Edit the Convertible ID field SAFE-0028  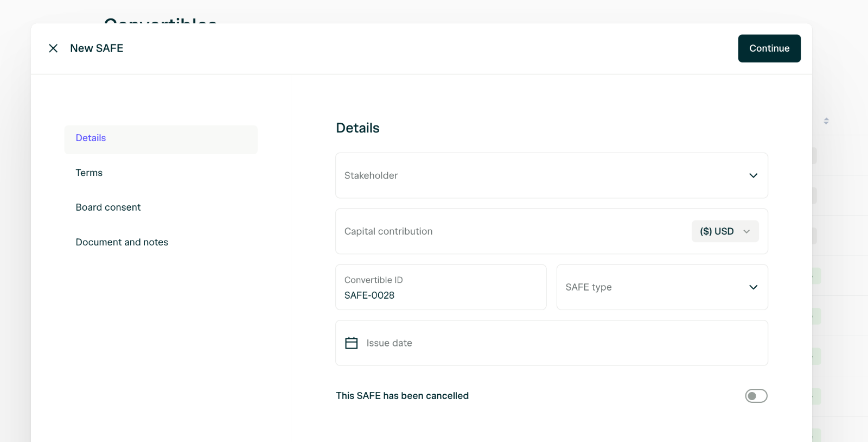(x=441, y=287)
